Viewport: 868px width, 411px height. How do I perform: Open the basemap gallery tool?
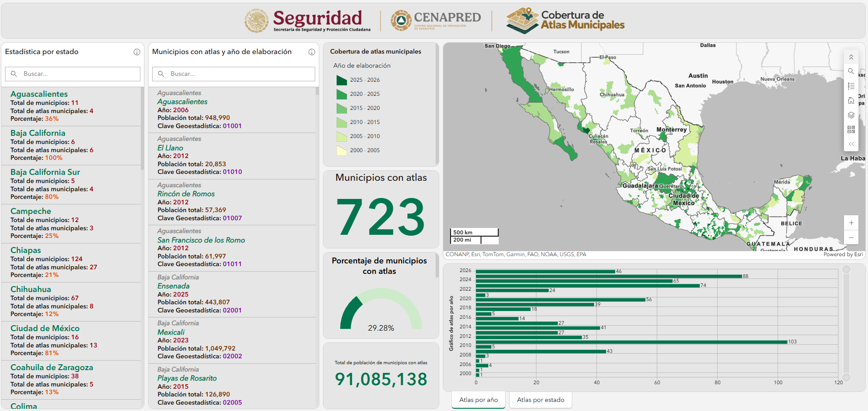[x=851, y=129]
